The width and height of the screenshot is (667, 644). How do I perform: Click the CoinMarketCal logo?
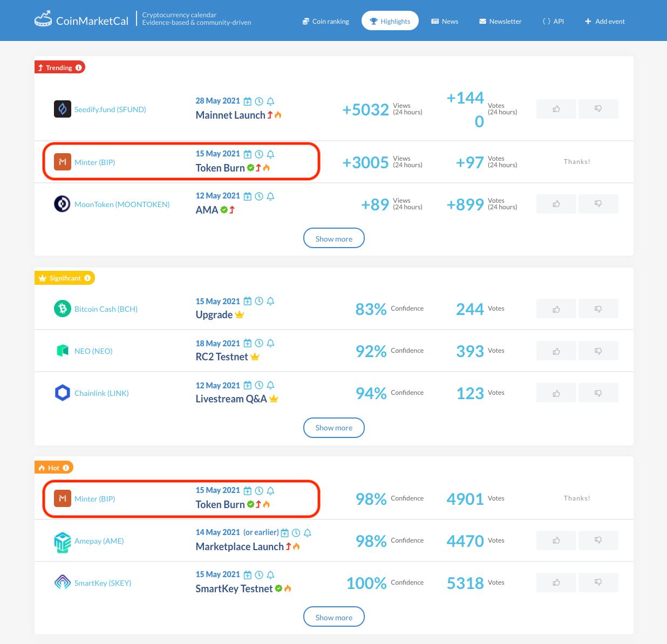click(x=81, y=20)
